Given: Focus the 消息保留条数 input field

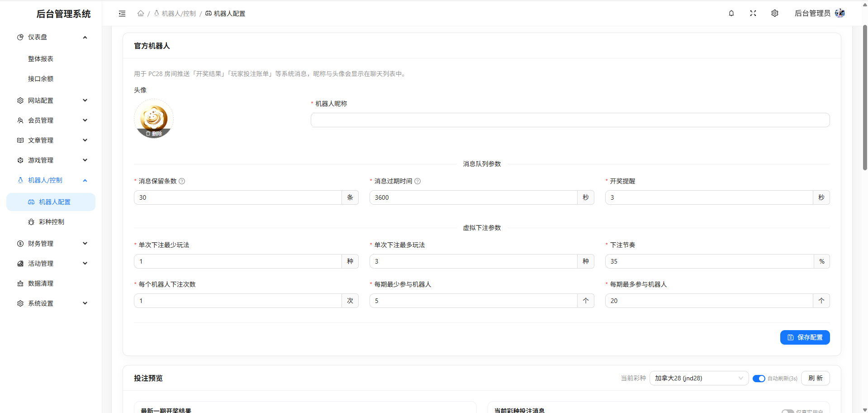Looking at the screenshot, I should [x=238, y=197].
